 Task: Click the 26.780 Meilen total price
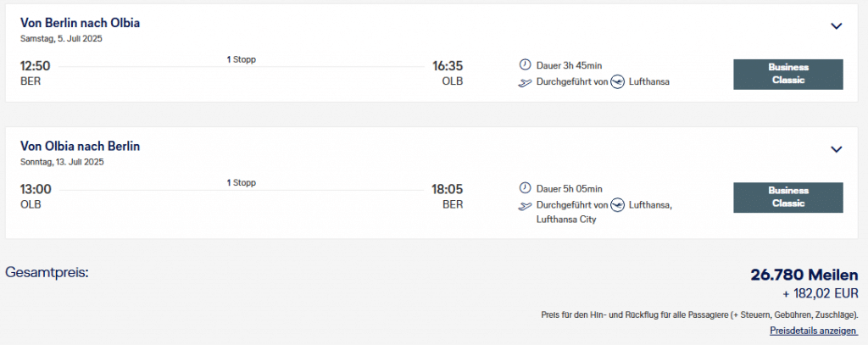(804, 275)
